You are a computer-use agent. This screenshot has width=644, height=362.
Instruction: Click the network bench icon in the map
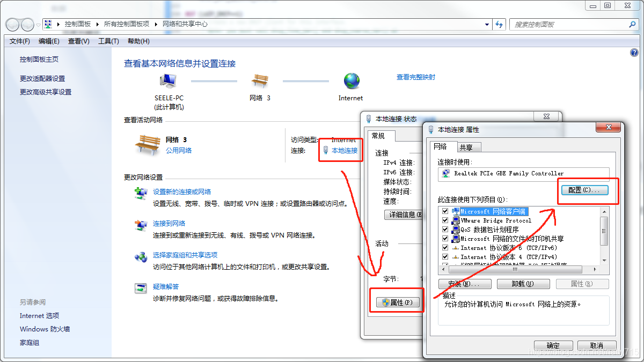(x=260, y=81)
